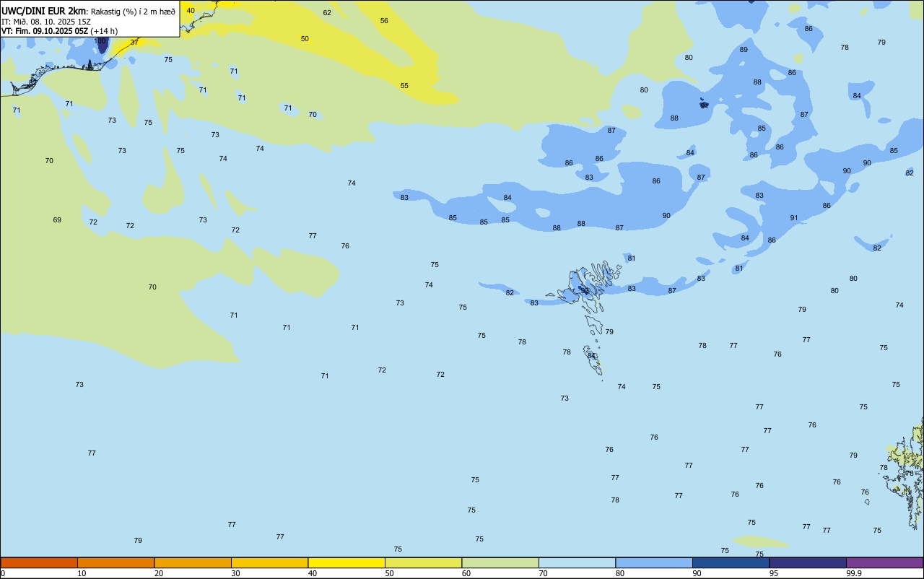Select the 40–50 bright yellow legend segment

(x=346, y=562)
